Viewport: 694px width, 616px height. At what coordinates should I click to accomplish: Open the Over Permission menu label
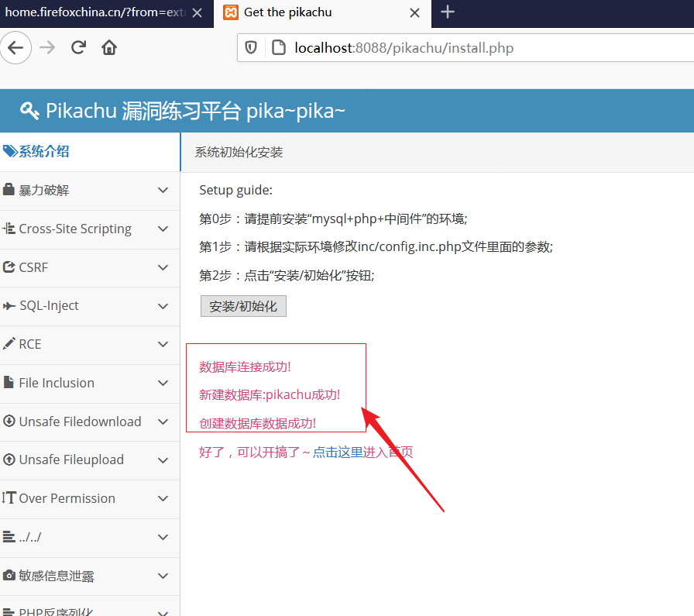click(x=67, y=498)
